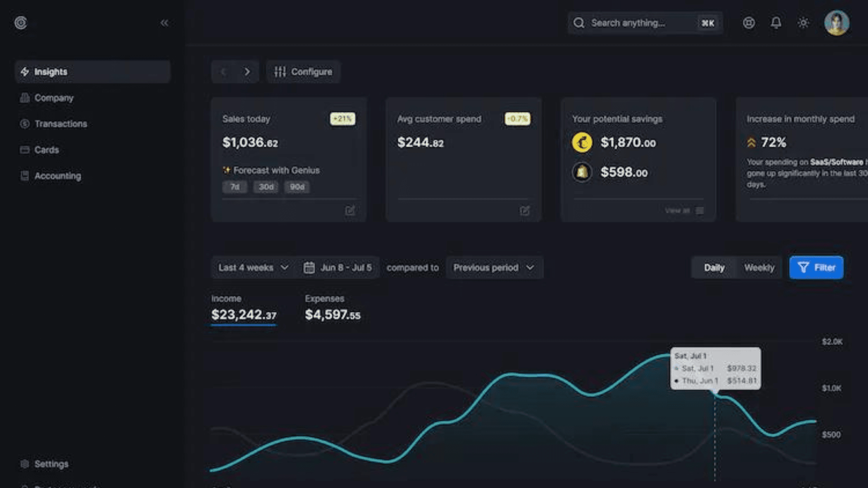Image resolution: width=868 pixels, height=488 pixels.
Task: Open the help lifebuoy icon
Action: click(x=749, y=23)
